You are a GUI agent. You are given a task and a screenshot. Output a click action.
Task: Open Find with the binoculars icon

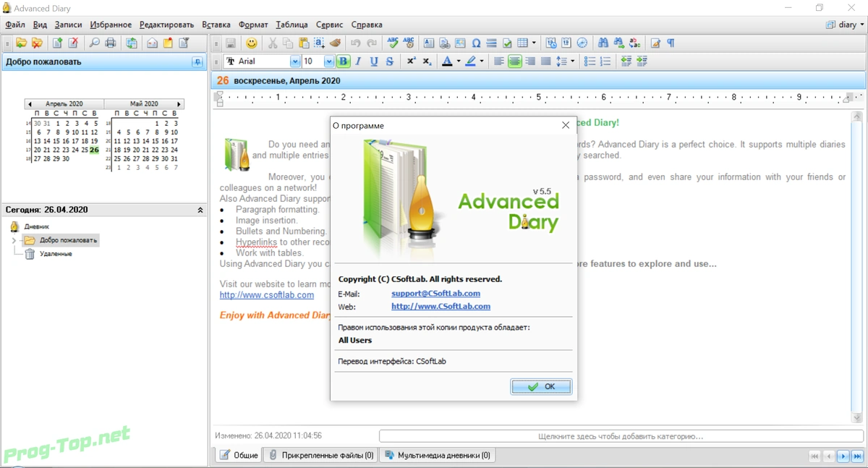coord(603,43)
